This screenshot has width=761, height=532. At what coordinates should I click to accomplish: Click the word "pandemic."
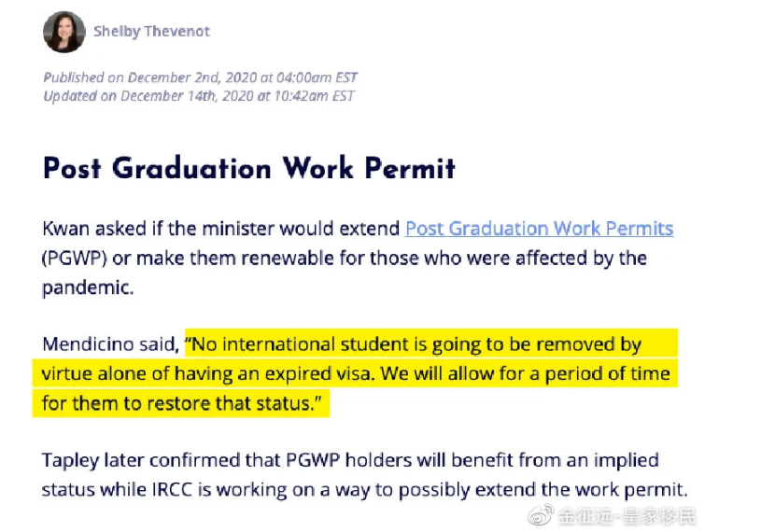coord(88,288)
